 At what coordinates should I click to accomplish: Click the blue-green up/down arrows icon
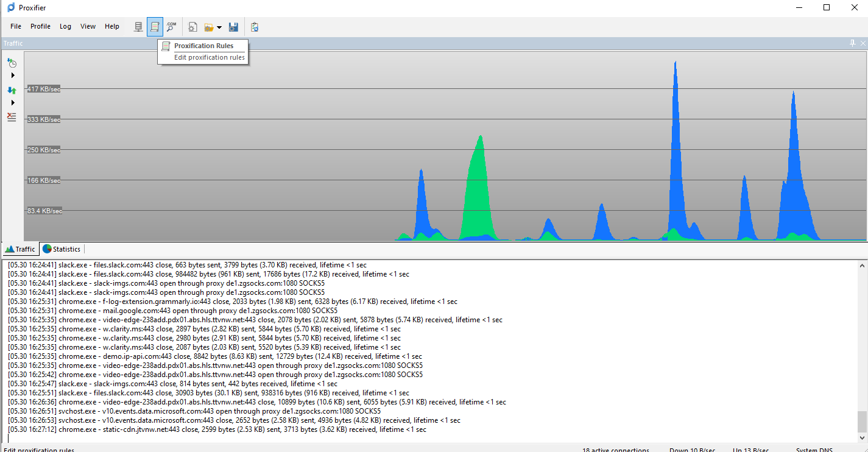12,90
